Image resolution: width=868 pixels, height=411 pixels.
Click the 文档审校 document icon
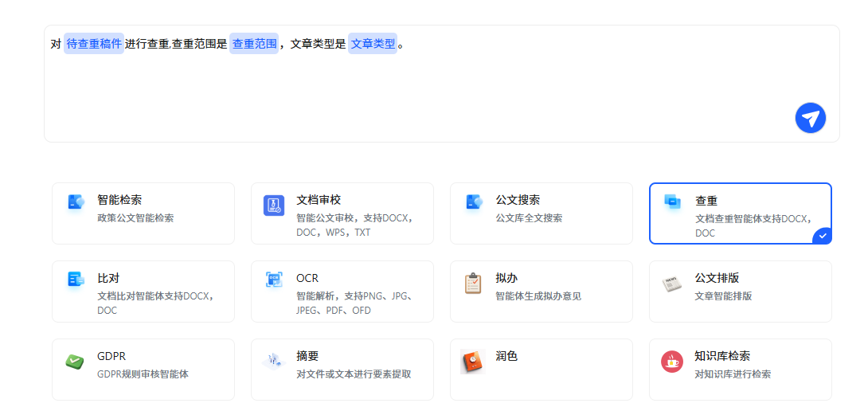(274, 205)
